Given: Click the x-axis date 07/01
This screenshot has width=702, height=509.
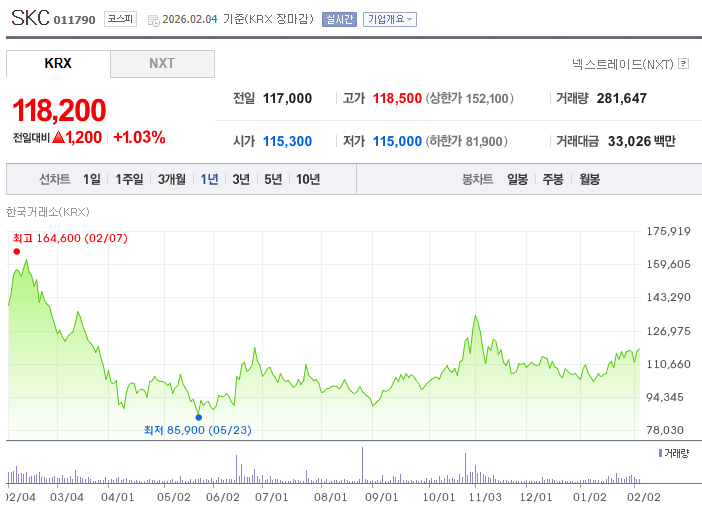Looking at the screenshot, I should (x=271, y=497).
